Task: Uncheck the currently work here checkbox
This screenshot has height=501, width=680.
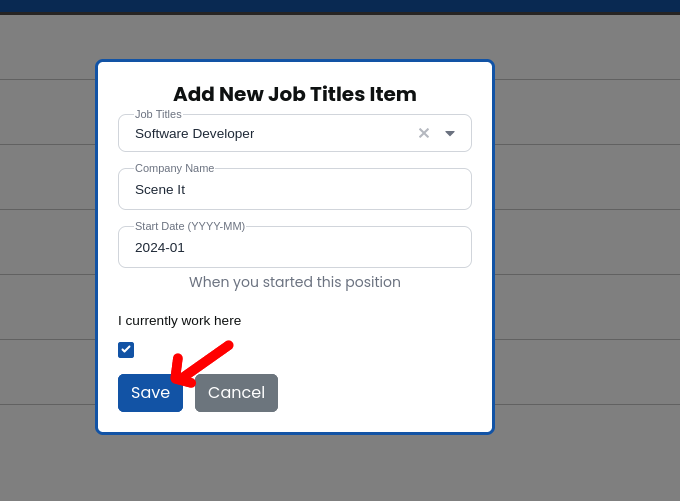Action: (126, 350)
